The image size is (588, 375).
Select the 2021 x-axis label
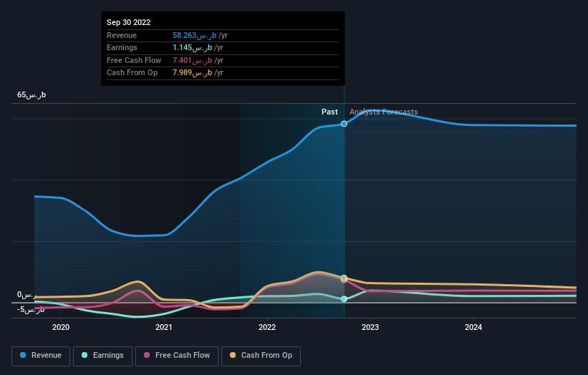[x=164, y=327]
